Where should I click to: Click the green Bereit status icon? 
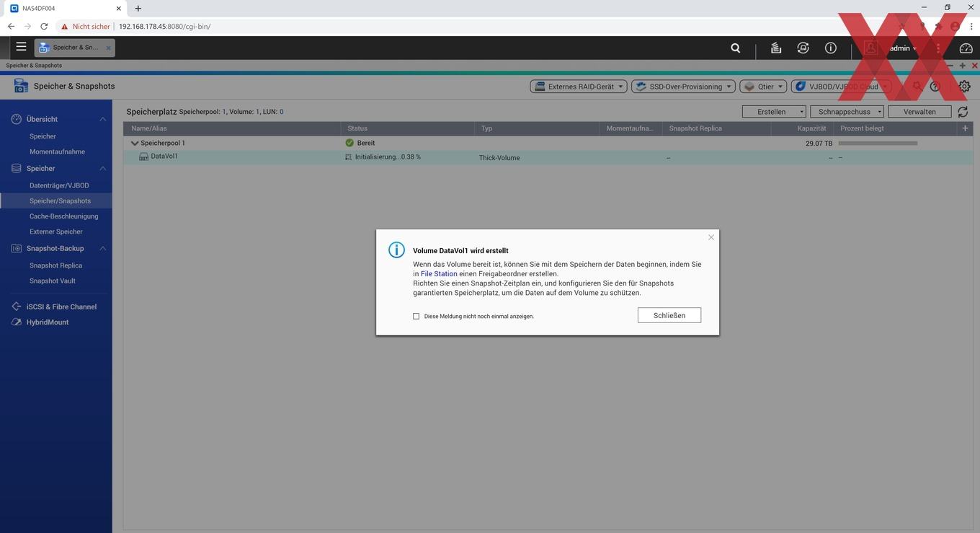point(349,143)
